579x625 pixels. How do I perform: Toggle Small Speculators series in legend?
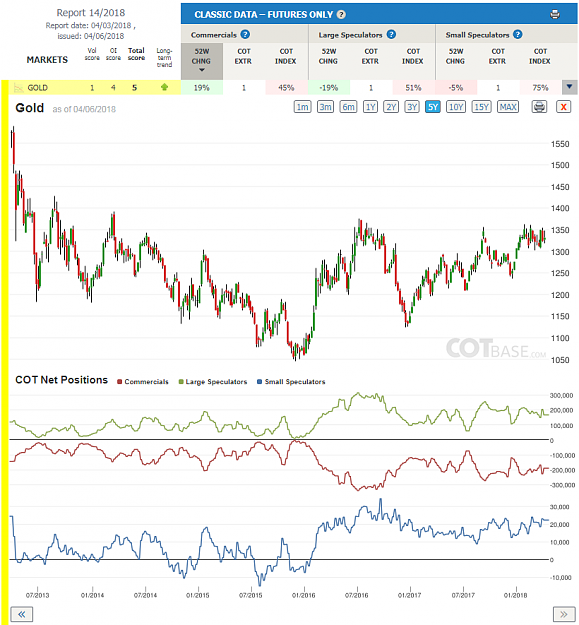coord(291,382)
